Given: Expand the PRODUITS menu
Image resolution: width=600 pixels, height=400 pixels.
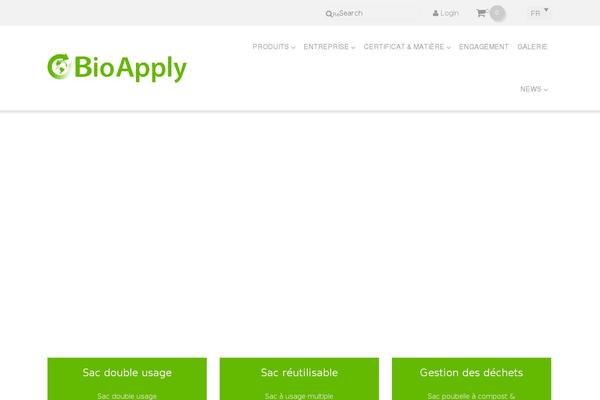Looking at the screenshot, I should tap(274, 47).
